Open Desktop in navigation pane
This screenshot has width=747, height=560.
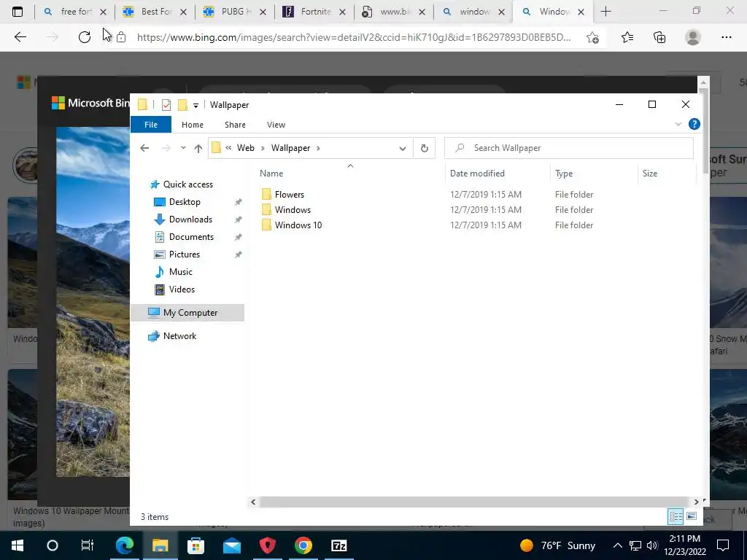click(x=185, y=202)
